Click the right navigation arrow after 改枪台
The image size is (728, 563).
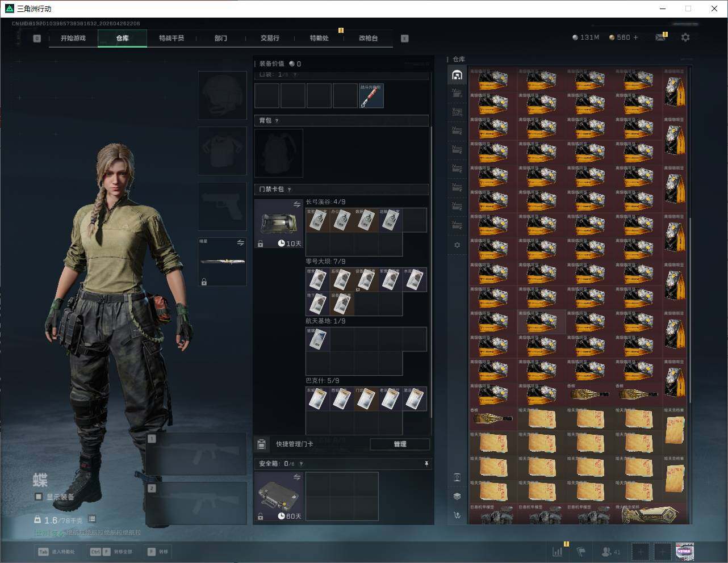[405, 39]
